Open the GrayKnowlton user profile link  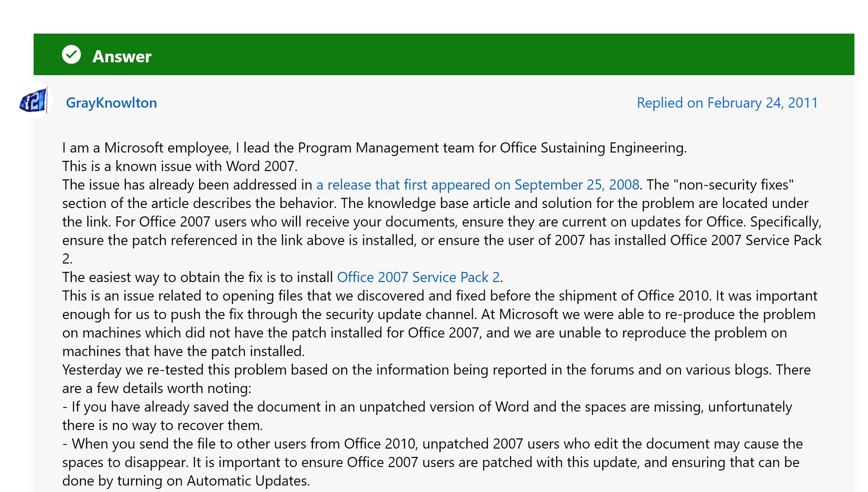111,103
